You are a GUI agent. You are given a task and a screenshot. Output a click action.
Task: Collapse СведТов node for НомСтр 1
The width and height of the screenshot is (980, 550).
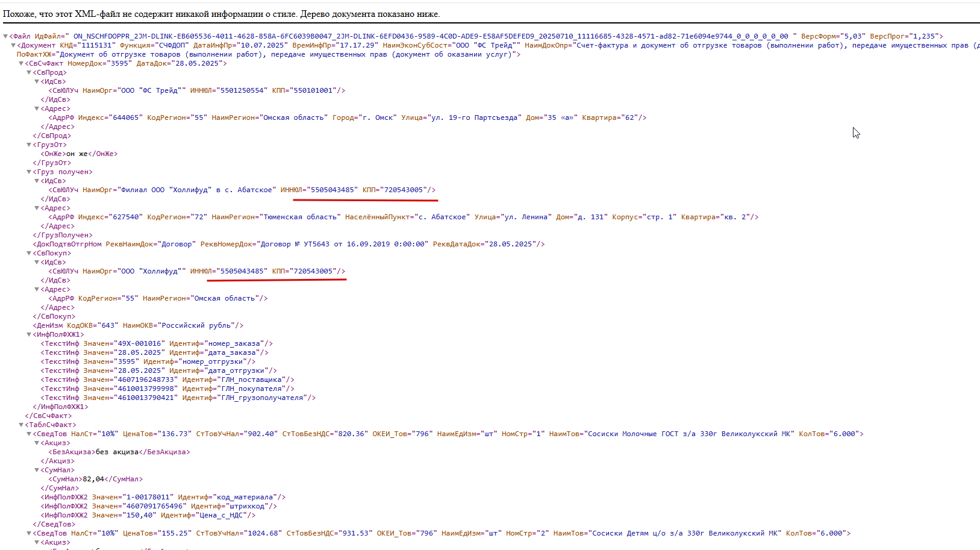(x=29, y=434)
